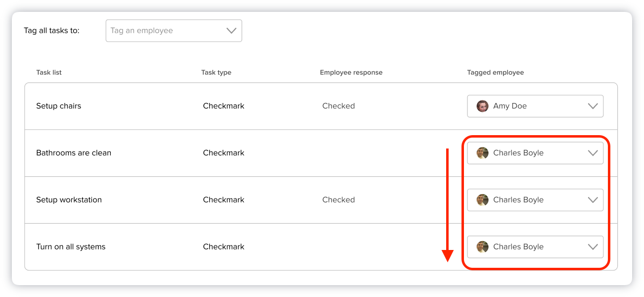Select the Bathrooms are clean task
644x297 pixels.
74,153
